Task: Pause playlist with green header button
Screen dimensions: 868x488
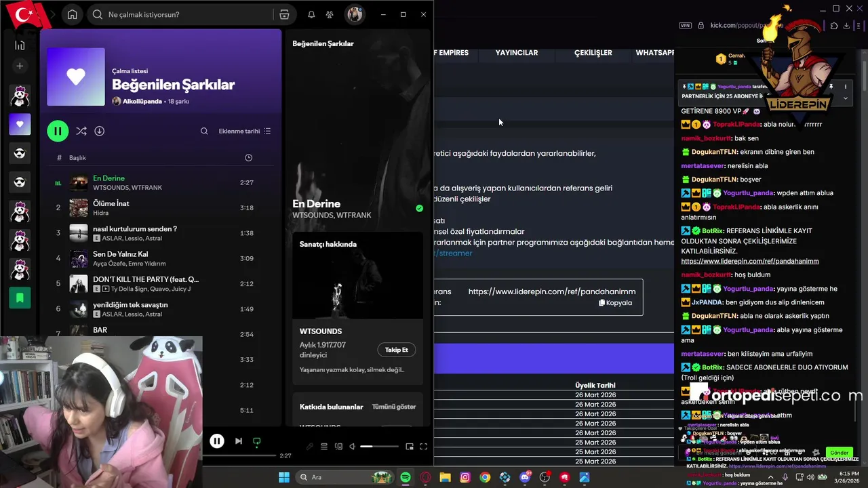Action: [58, 131]
